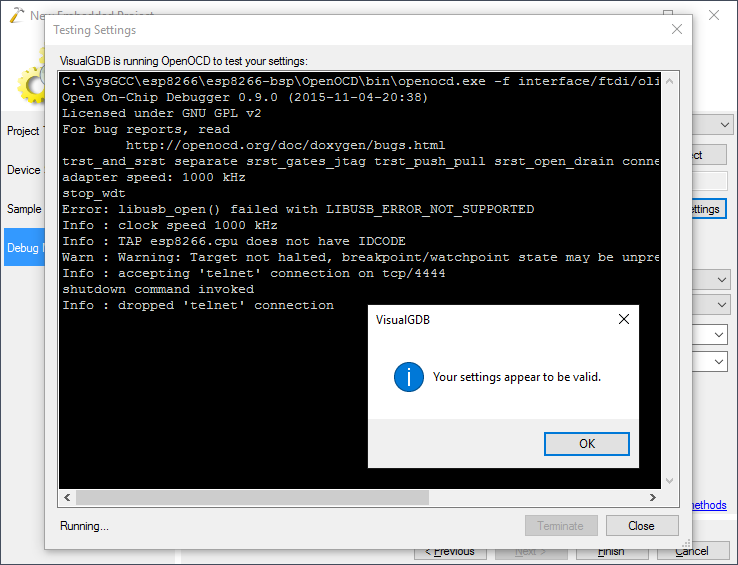
Task: Close the Testing Settings dialog with the X
Action: tap(677, 29)
